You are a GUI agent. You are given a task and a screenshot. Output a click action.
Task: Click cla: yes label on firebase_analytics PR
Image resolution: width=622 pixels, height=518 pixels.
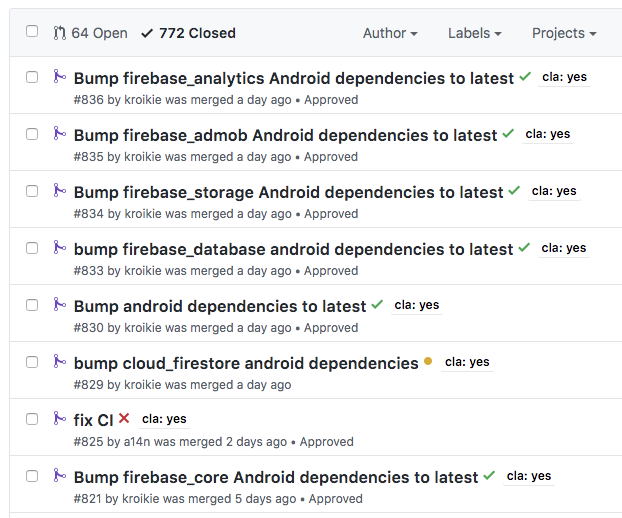click(x=564, y=77)
